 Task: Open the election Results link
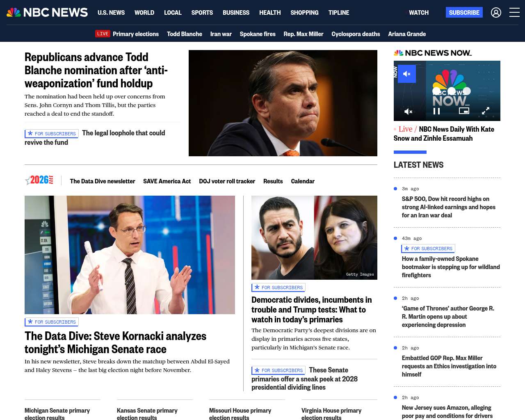[x=273, y=181]
